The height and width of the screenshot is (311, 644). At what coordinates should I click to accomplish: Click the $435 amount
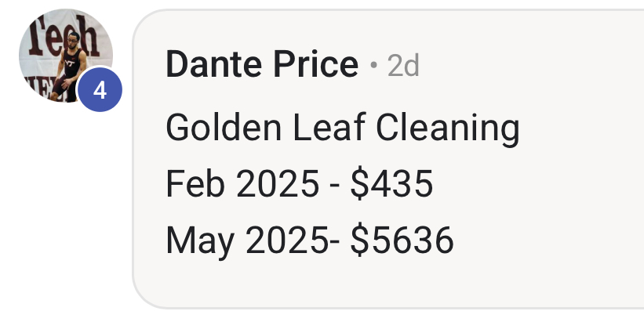pyautogui.click(x=392, y=184)
